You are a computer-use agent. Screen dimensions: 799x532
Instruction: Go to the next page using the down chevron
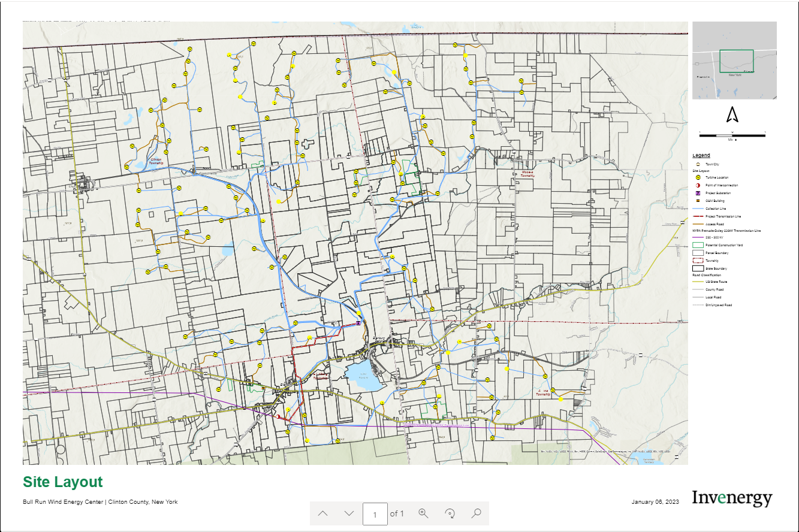click(x=349, y=513)
